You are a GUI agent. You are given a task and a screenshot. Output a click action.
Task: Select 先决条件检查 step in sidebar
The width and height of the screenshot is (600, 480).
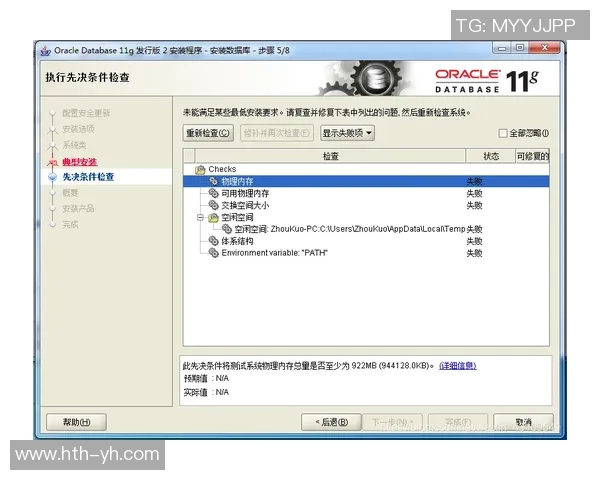[88, 177]
